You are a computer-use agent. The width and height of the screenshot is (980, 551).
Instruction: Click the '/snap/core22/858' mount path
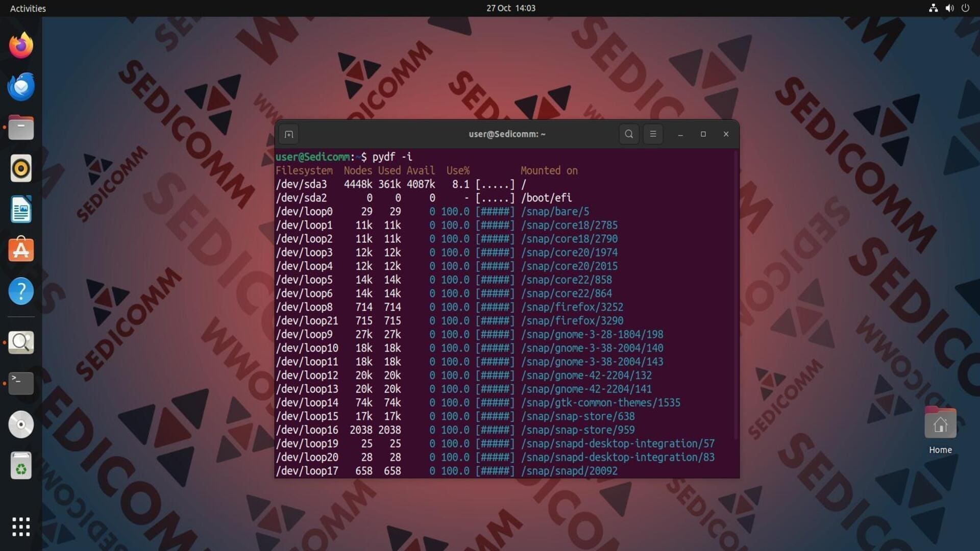click(x=566, y=280)
